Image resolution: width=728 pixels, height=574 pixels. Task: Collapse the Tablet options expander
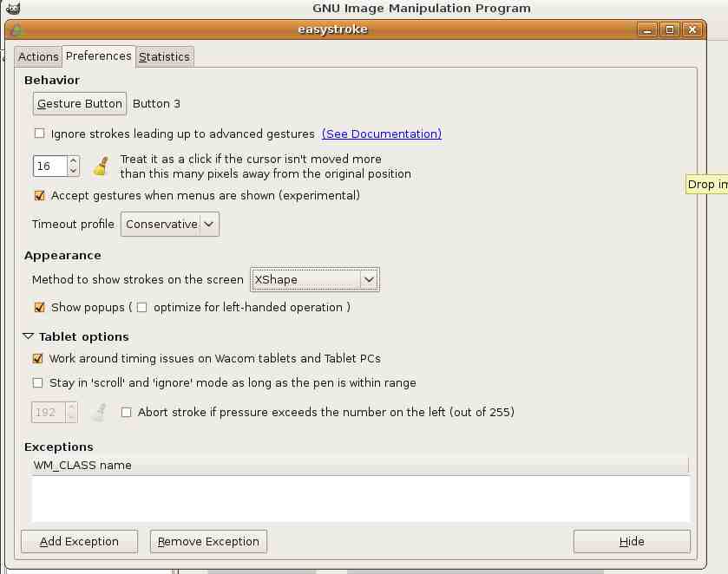point(29,336)
